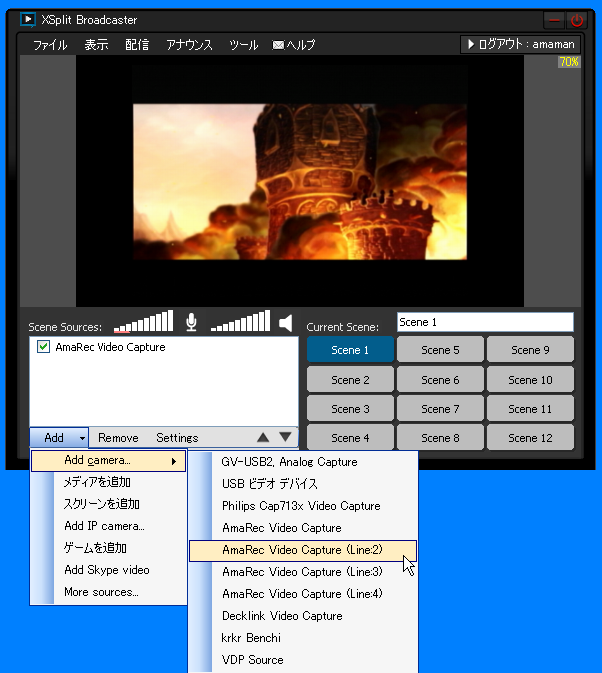Image resolution: width=602 pixels, height=673 pixels.
Task: Expand the Add camera... submenu arrow
Action: click(x=174, y=461)
